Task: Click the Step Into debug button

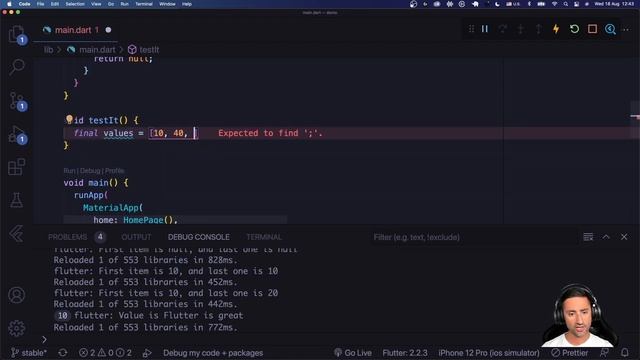Action: tap(521, 29)
